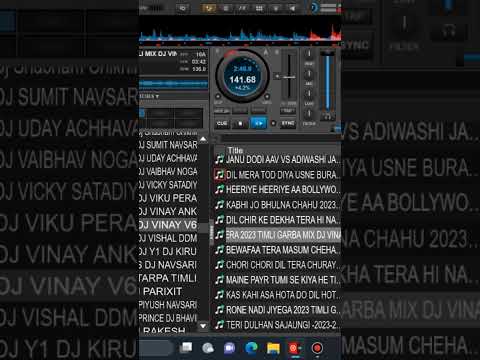Viewport: 480px width, 360px height.
Task: Select the DJ VISHAL DDM folder
Action: 168,238
